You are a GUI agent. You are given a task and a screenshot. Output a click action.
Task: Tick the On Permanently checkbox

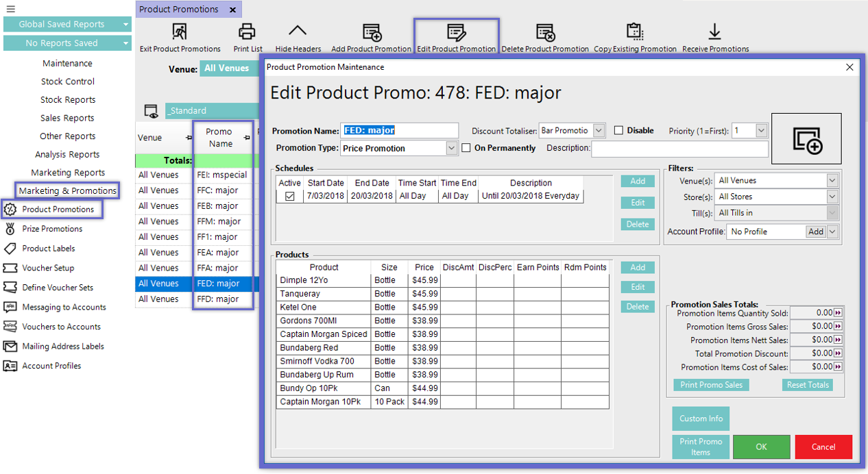point(466,148)
